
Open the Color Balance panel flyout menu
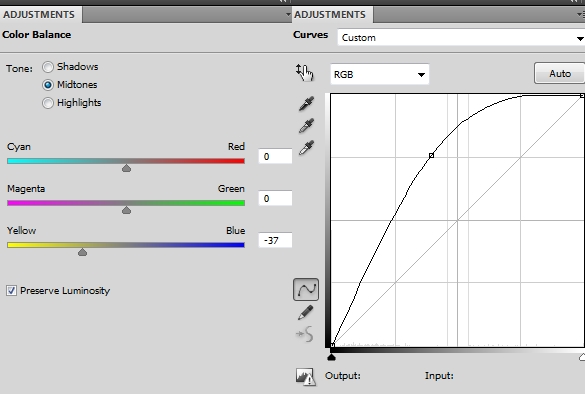[288, 15]
